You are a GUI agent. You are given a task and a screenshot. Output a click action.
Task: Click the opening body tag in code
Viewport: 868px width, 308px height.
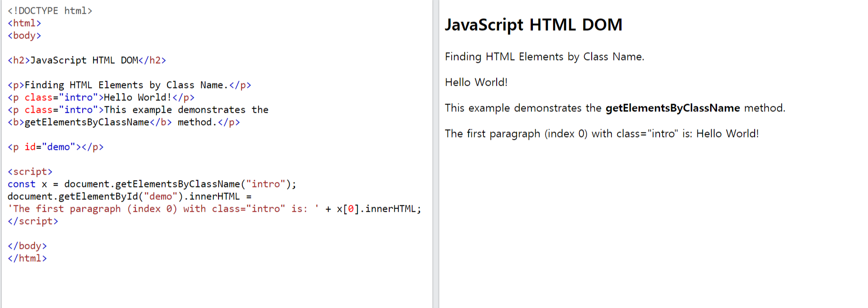24,35
